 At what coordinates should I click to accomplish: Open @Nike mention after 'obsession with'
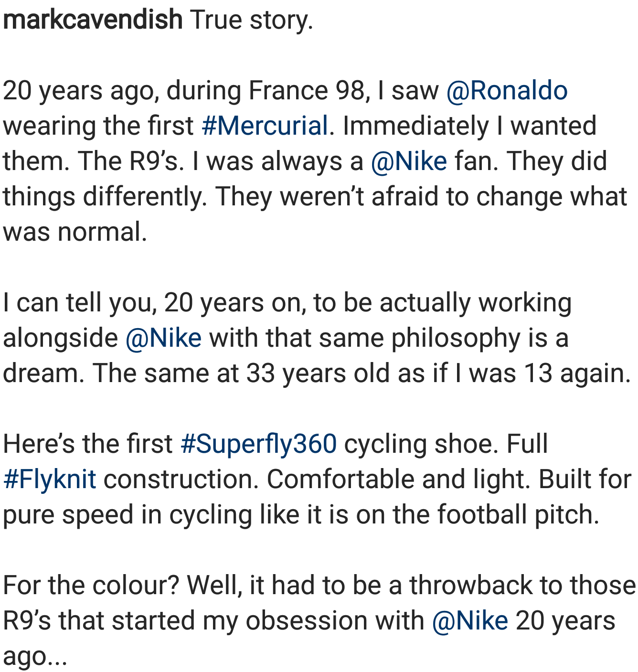[470, 621]
